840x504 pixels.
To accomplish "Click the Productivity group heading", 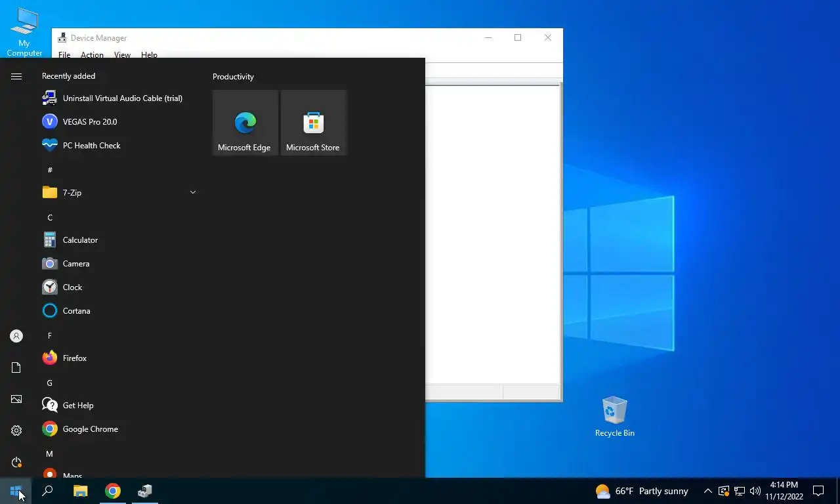I will tap(233, 77).
